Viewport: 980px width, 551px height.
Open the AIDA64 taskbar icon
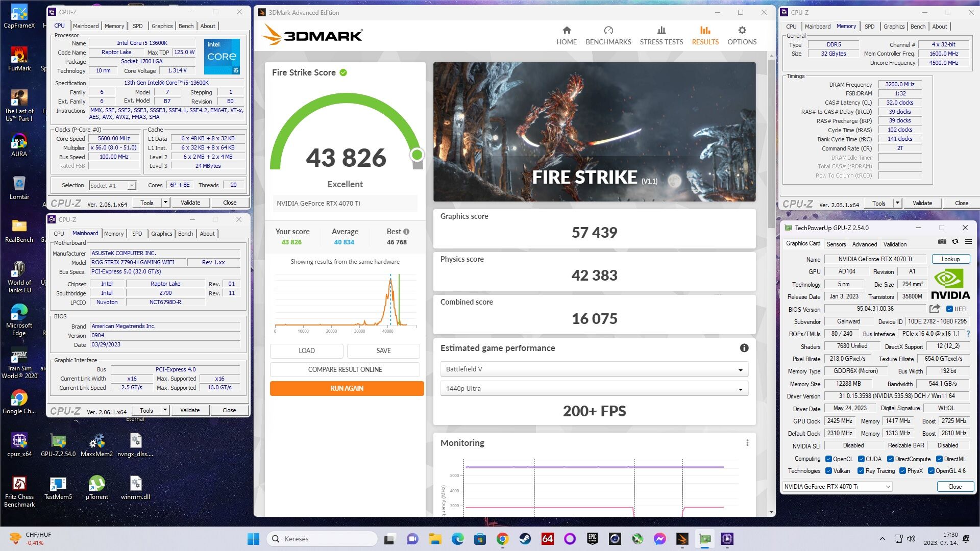(547, 539)
